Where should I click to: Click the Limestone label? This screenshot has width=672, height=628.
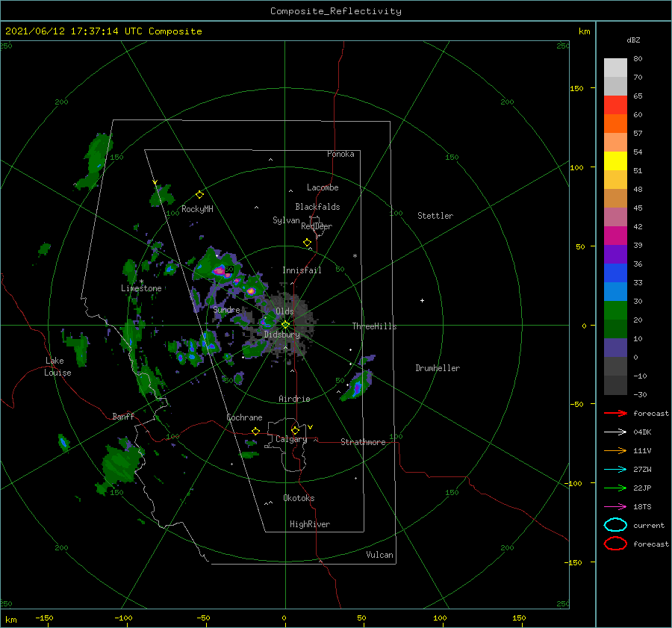coord(141,288)
